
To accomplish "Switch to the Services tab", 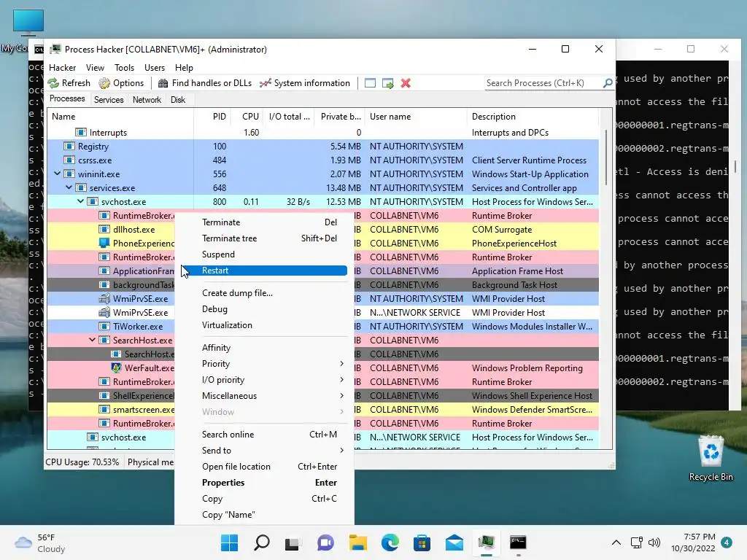I will pyautogui.click(x=109, y=99).
